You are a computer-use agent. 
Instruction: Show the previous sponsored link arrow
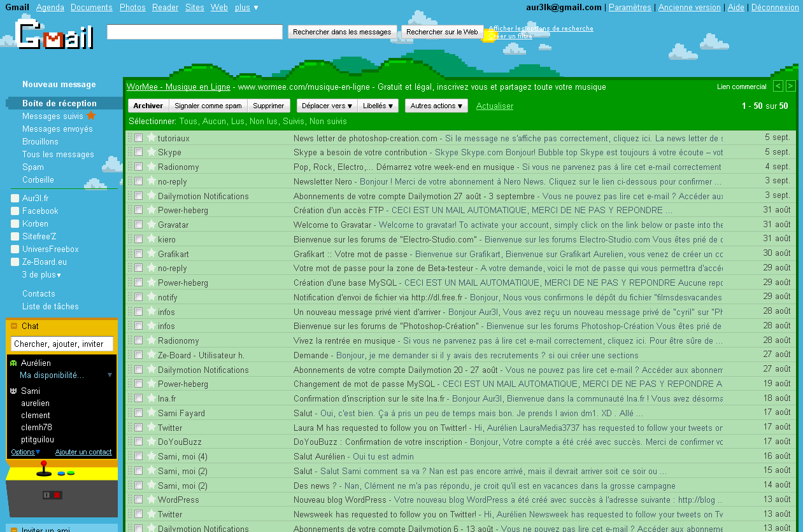778,86
